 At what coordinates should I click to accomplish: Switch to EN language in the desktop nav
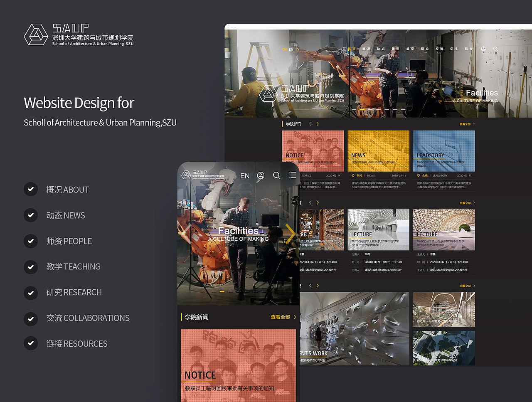pyautogui.click(x=291, y=49)
